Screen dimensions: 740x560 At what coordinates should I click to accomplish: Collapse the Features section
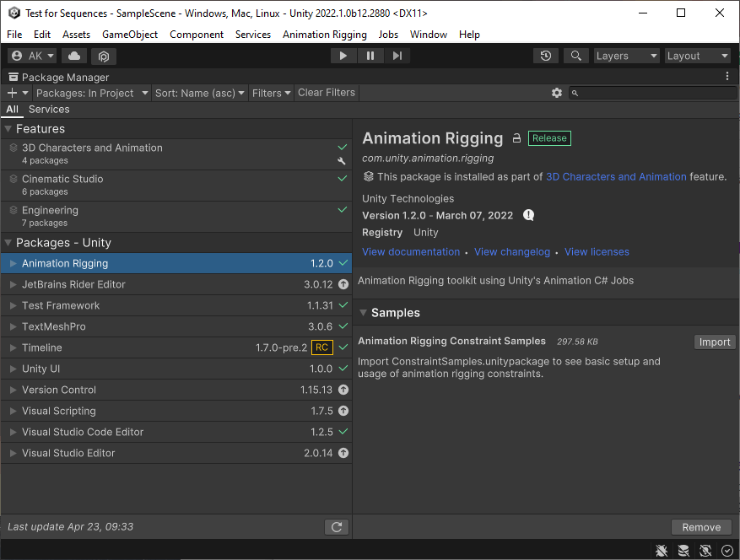click(x=8, y=129)
